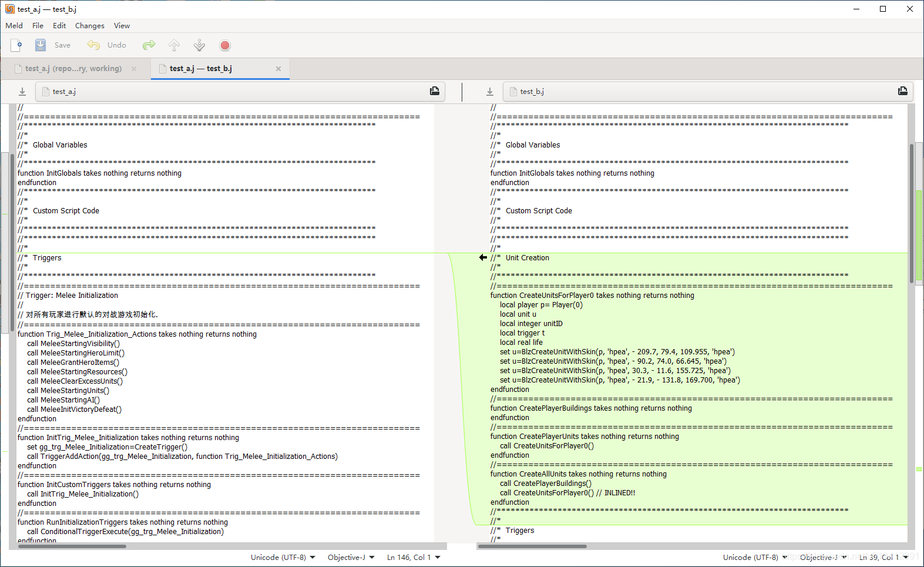Screen dimensions: 924x567
Task: Open right Ln 39, Col 1 position dropdown
Action: coord(884,557)
